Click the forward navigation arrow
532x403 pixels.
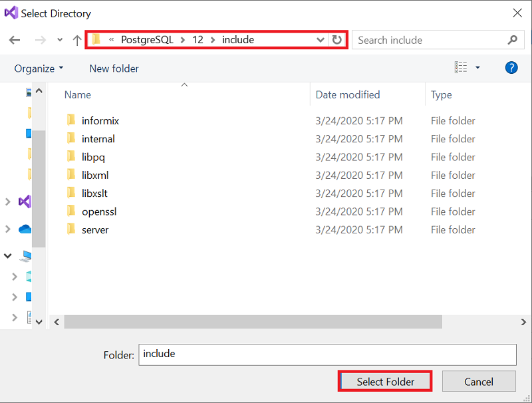tap(41, 40)
